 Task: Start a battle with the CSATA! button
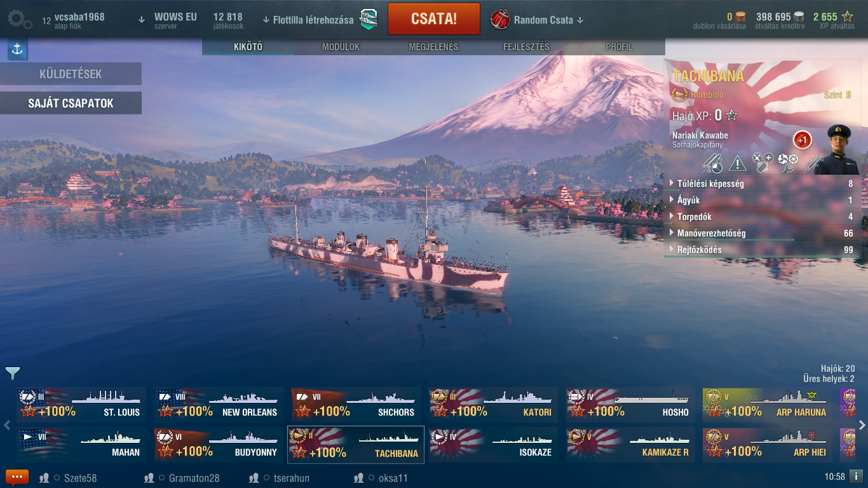(x=434, y=18)
